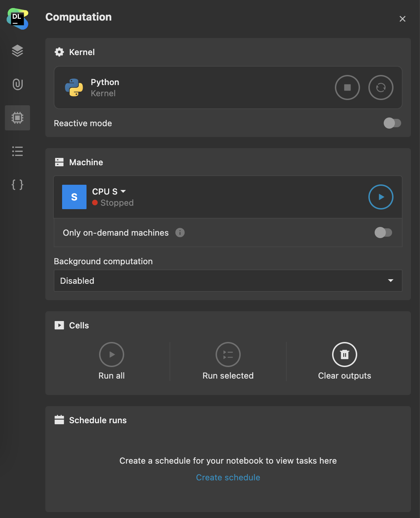420x518 pixels.
Task: Clear all cell outputs
Action: [x=344, y=354]
